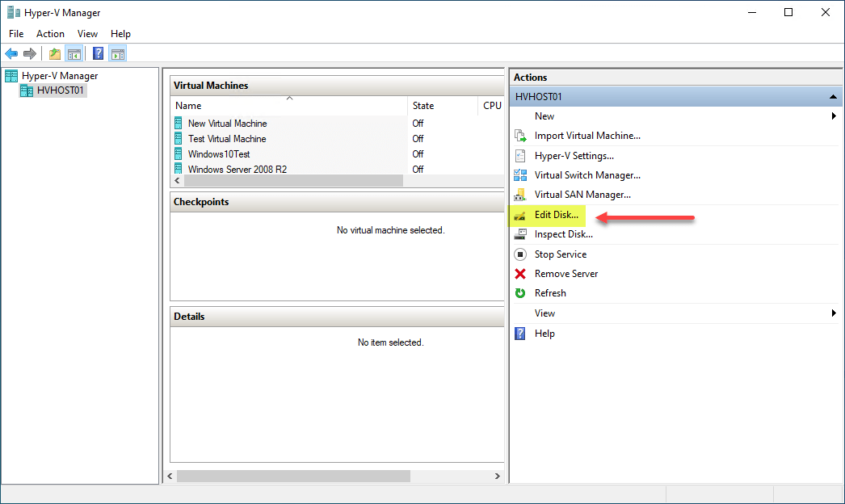Click right arrow of center pane bottom scrollbar
The width and height of the screenshot is (845, 504).
click(x=498, y=476)
